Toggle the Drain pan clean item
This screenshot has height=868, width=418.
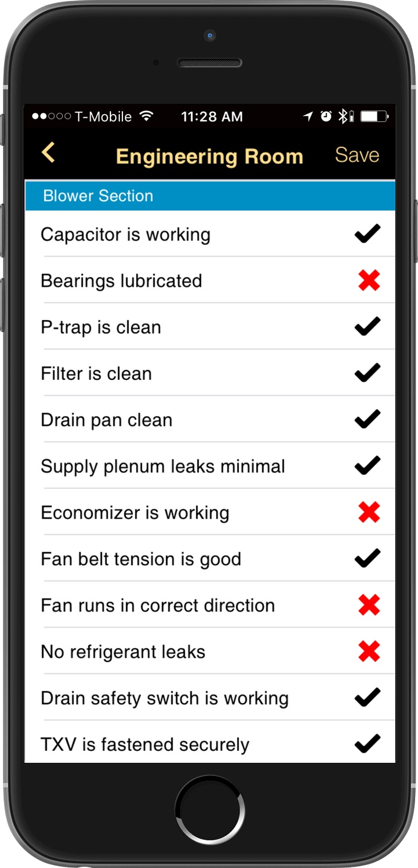tap(367, 419)
